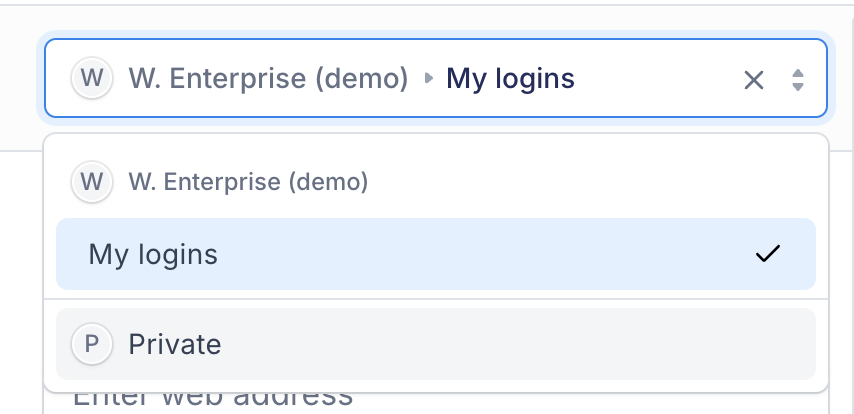Click the P avatar icon next to Private
The width and height of the screenshot is (854, 414).
click(92, 344)
